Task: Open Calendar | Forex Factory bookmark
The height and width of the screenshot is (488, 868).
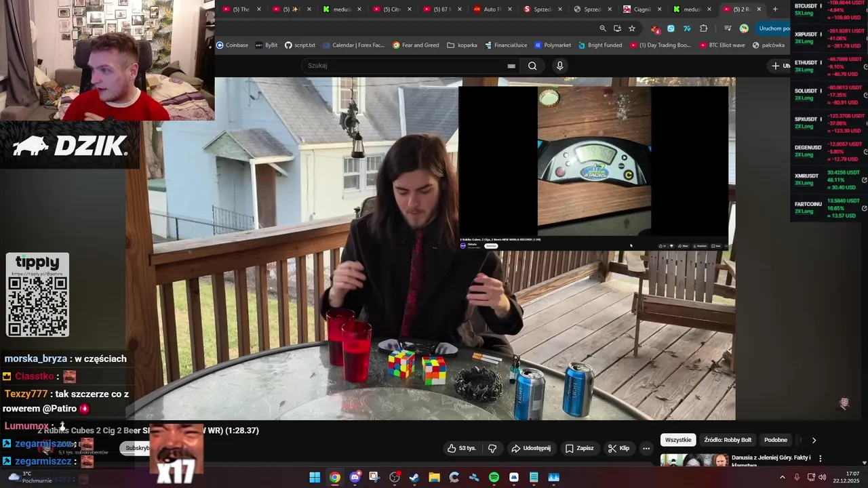Action: 353,45
